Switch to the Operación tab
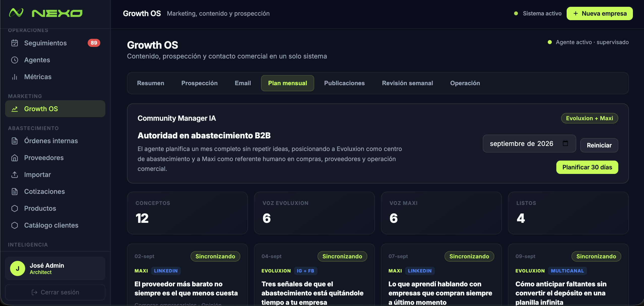Image resolution: width=644 pixels, height=306 pixels. coord(465,83)
